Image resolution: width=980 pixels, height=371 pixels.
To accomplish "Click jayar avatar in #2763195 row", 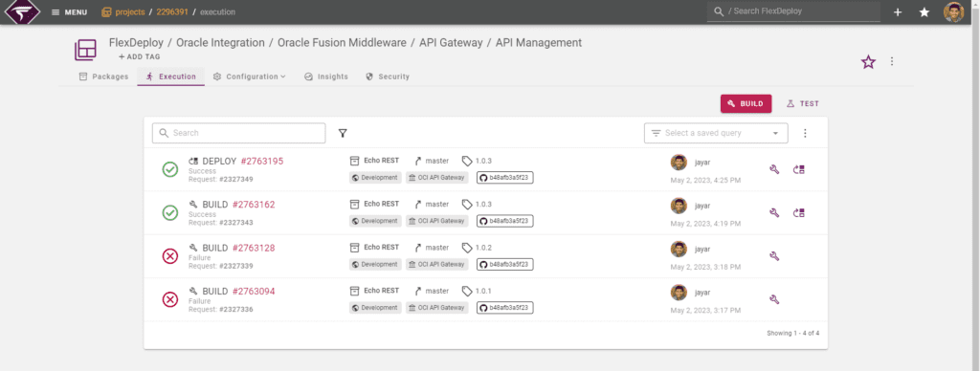I will point(679,163).
